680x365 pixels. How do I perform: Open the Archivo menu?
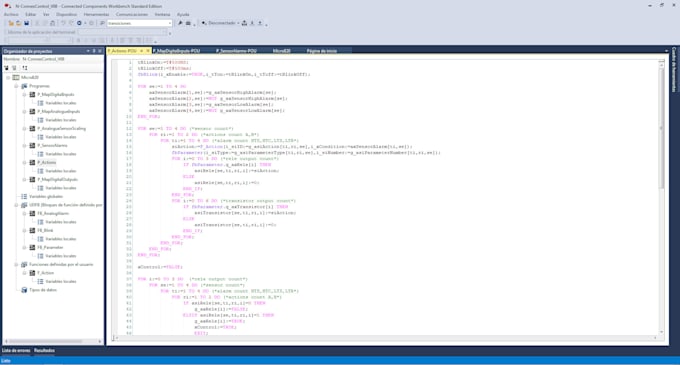click(11, 14)
